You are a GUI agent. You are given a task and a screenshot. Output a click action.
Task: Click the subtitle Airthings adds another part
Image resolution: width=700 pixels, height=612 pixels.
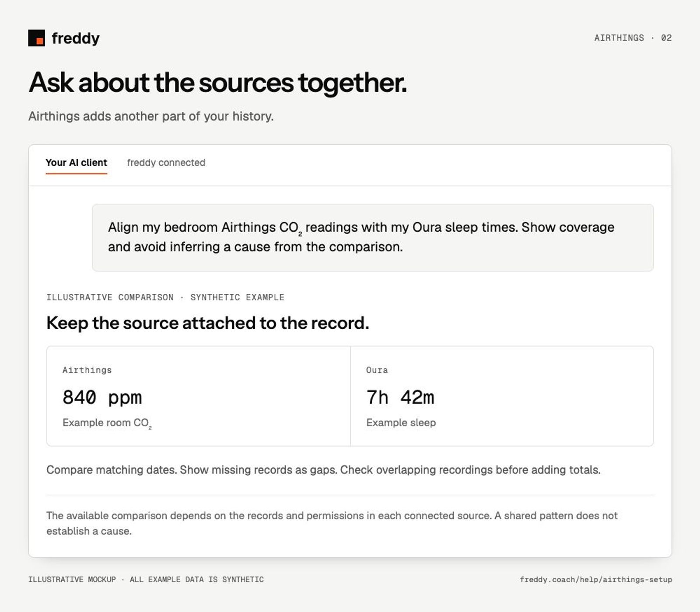[x=151, y=116]
